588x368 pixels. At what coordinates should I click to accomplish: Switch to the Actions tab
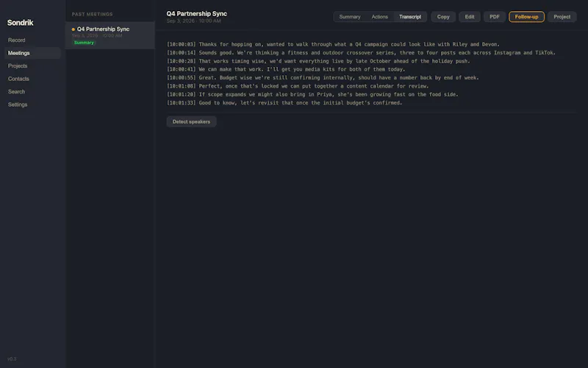379,17
